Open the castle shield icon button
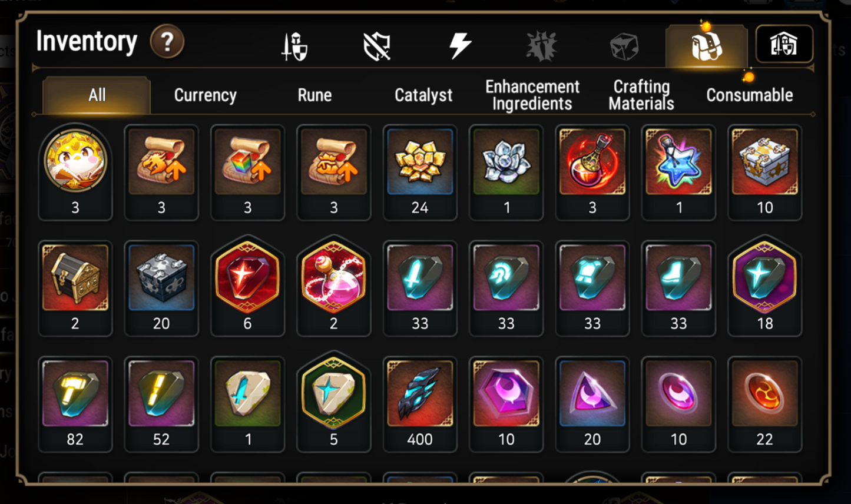Viewport: 851px width, 504px height. pos(784,44)
